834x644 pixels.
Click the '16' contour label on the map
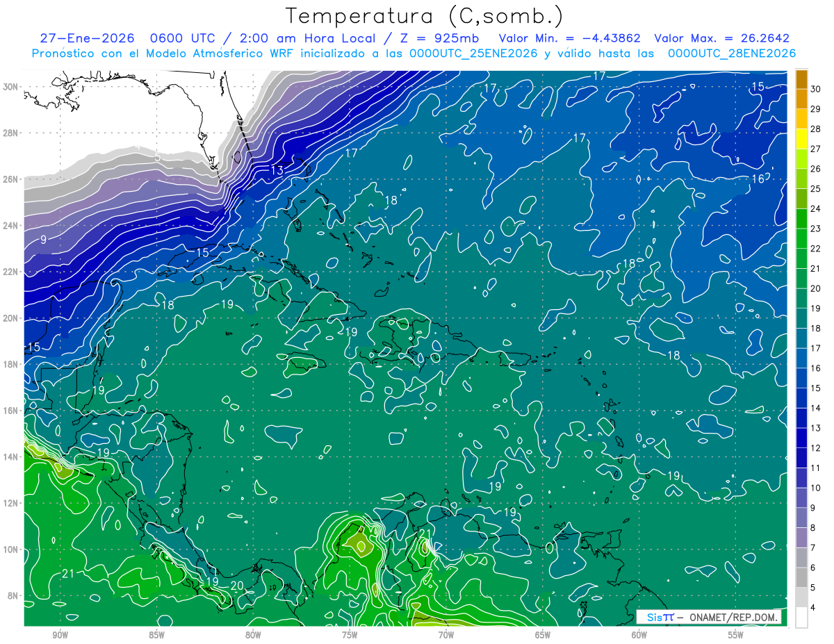758,179
